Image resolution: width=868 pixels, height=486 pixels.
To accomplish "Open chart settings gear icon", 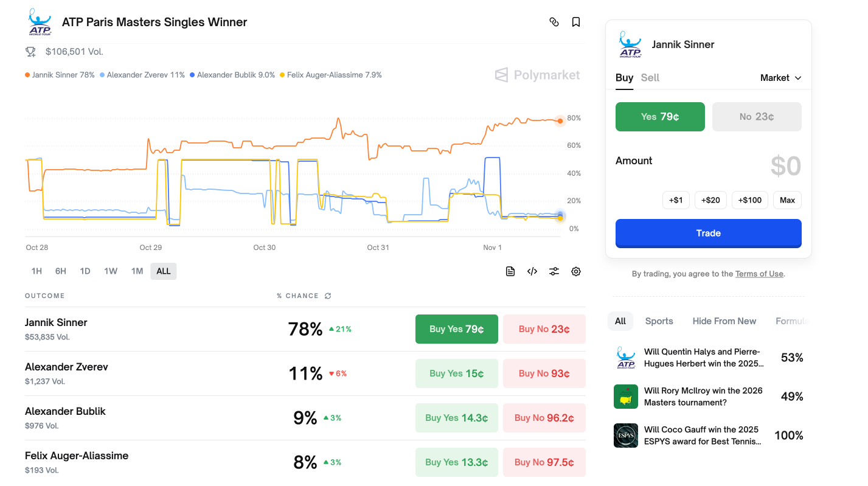I will 576,271.
